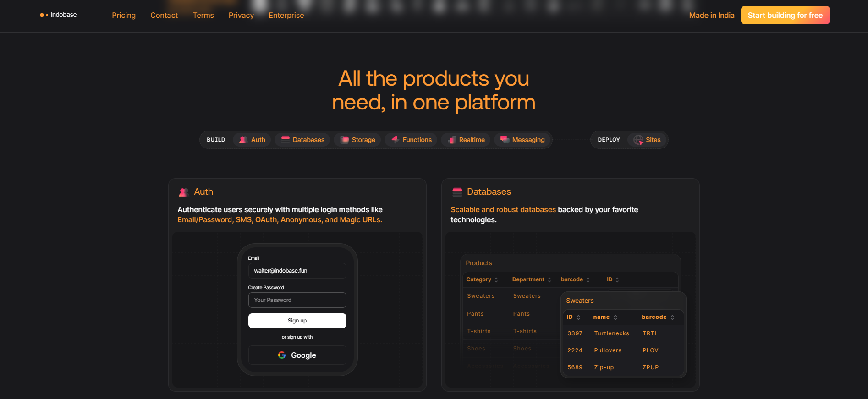Open the Pricing page
Image resolution: width=868 pixels, height=399 pixels.
click(x=124, y=15)
